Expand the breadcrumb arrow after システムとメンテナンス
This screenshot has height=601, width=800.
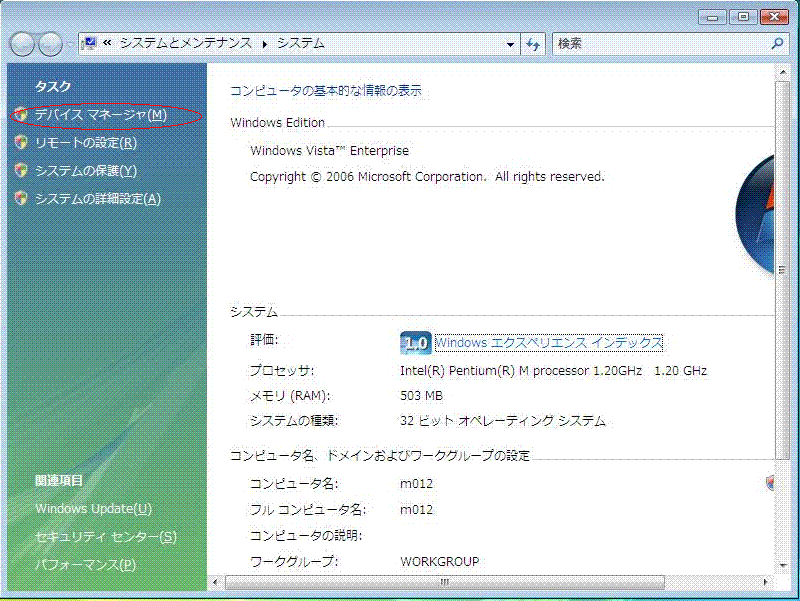(x=265, y=44)
